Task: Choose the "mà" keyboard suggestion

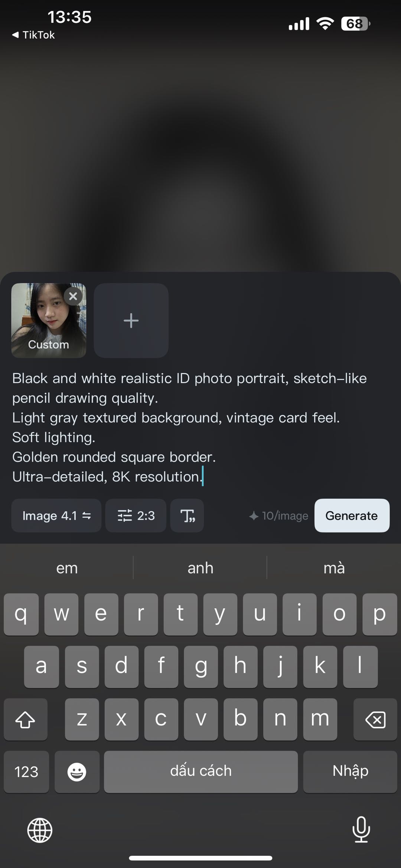Action: click(334, 568)
